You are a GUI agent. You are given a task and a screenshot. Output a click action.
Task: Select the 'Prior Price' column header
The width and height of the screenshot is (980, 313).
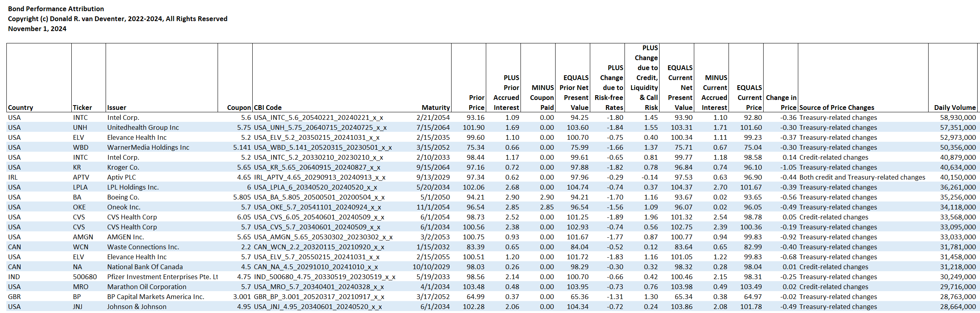pyautogui.click(x=477, y=102)
